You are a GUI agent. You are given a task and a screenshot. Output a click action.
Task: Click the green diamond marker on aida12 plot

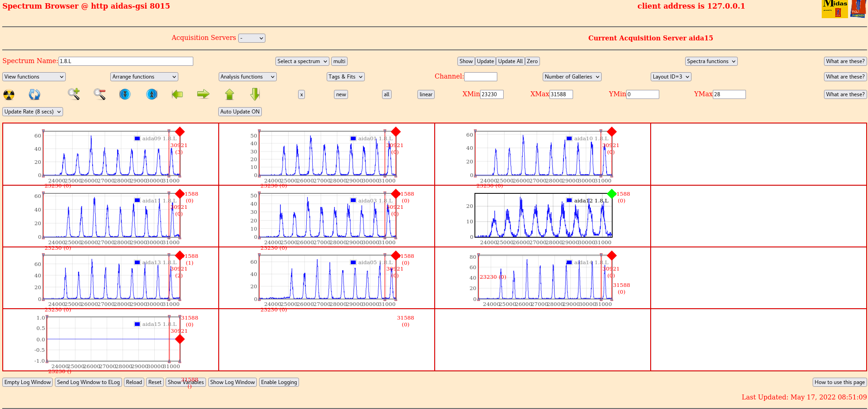point(612,194)
